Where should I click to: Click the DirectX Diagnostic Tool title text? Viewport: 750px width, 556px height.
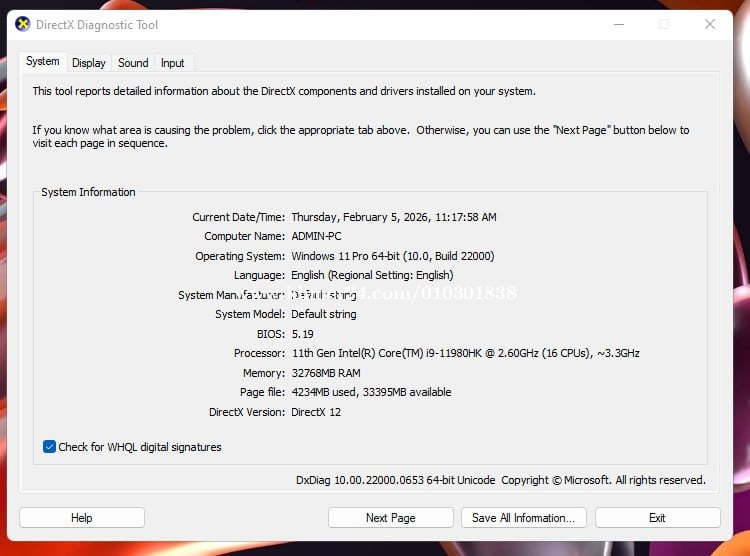(97, 24)
